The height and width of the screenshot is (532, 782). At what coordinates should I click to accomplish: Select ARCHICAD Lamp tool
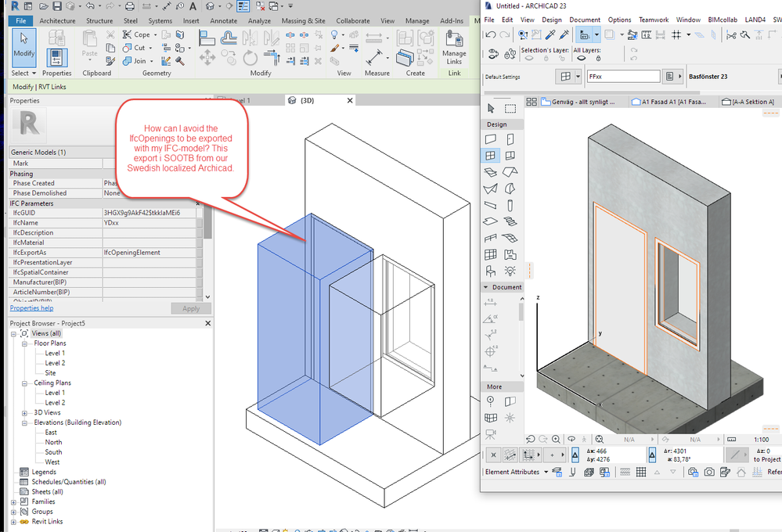point(510,271)
